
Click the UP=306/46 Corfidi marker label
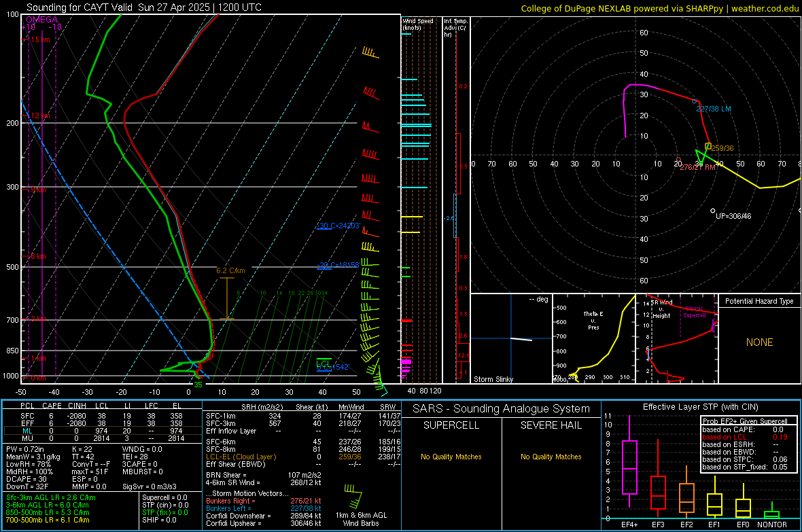(x=733, y=216)
